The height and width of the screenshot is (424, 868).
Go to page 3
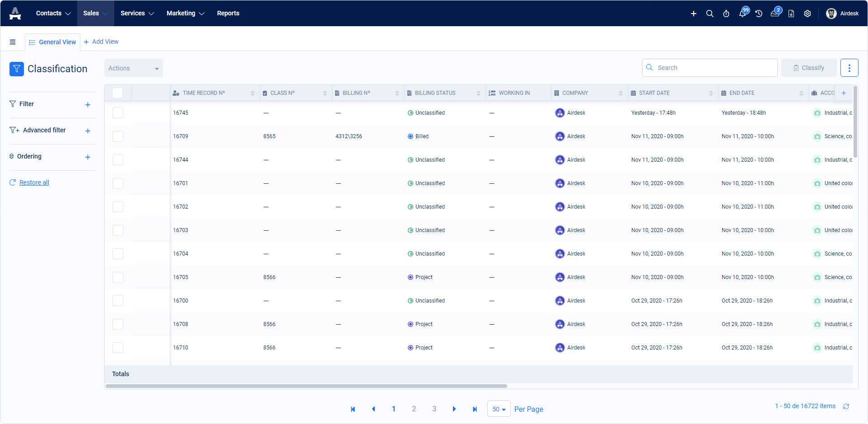click(434, 409)
